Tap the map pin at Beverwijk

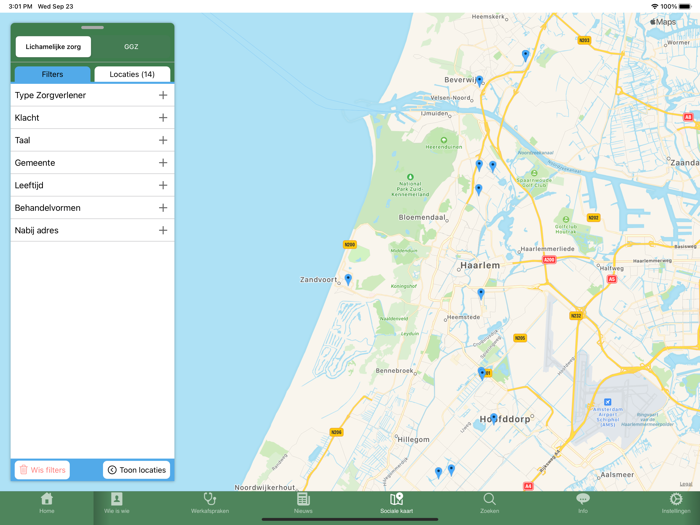(x=479, y=81)
